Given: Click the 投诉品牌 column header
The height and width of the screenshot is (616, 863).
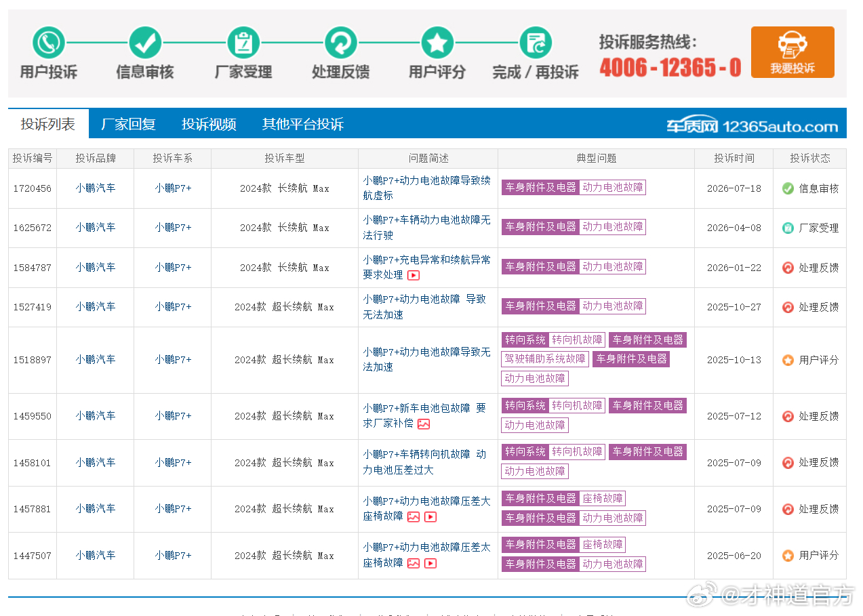Looking at the screenshot, I should (x=95, y=159).
